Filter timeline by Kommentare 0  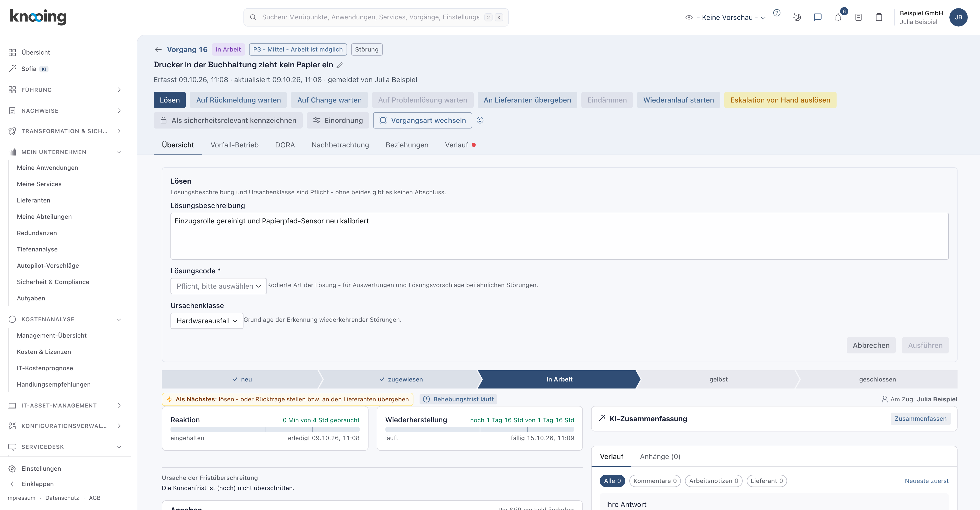[x=655, y=481]
